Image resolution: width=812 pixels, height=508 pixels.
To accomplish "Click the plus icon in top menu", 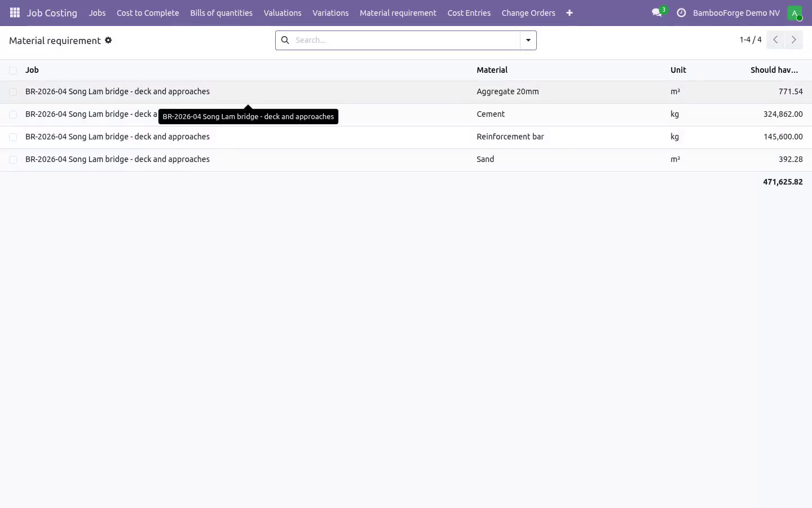I will (570, 12).
